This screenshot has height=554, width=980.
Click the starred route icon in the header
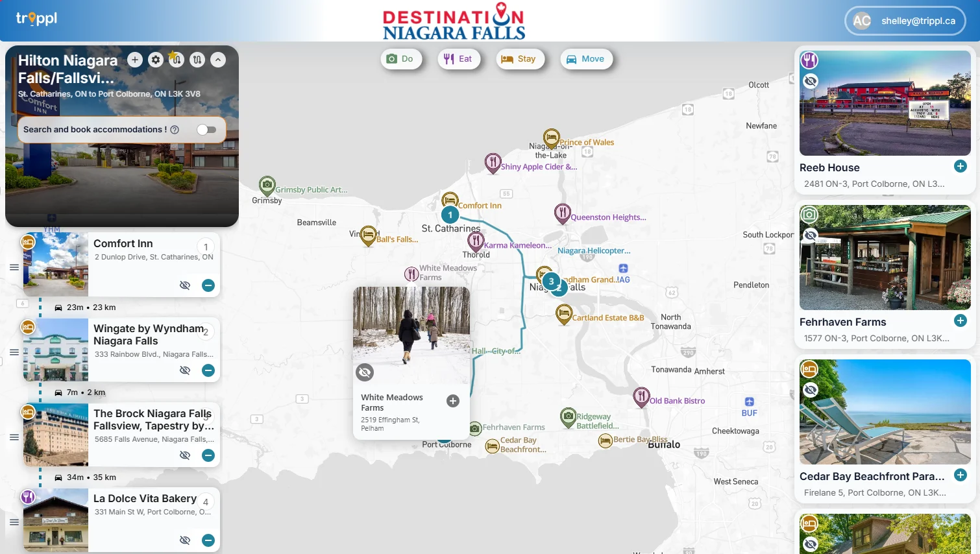coord(176,59)
